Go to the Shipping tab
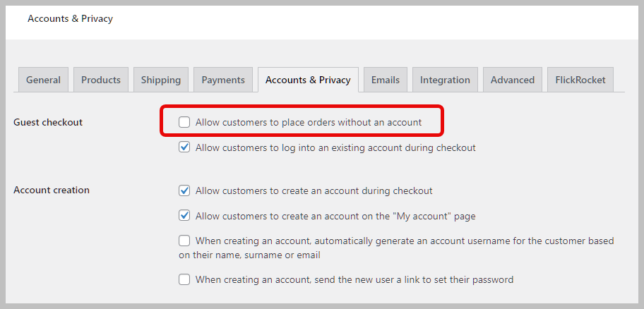Image resolution: width=644 pixels, height=309 pixels. pyautogui.click(x=160, y=80)
